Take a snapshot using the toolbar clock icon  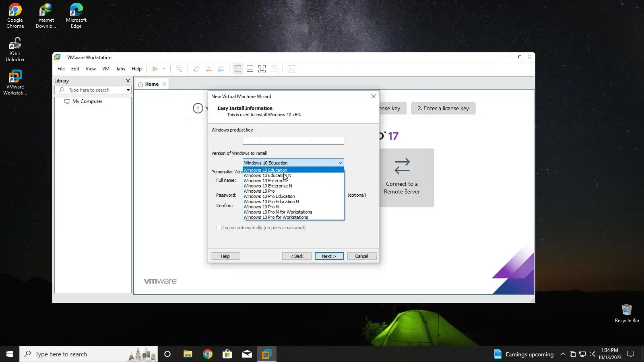pyautogui.click(x=196, y=69)
